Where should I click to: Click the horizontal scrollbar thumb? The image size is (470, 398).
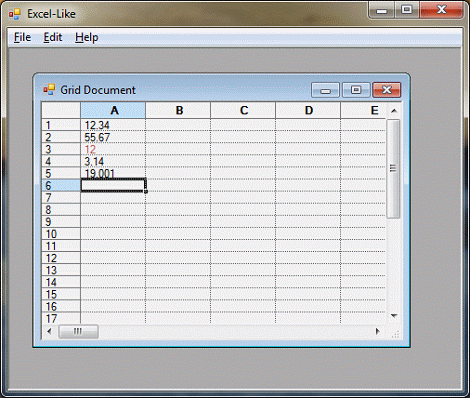(78, 331)
